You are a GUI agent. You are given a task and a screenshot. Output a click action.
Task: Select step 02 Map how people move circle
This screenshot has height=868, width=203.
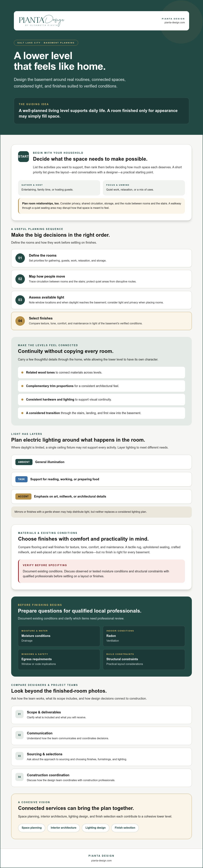tap(20, 279)
